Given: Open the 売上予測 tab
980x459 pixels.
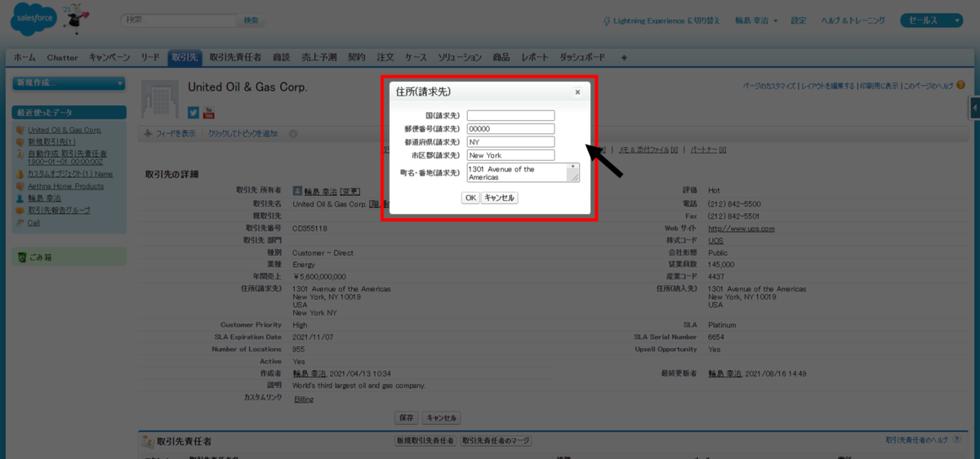Looking at the screenshot, I should click(319, 58).
